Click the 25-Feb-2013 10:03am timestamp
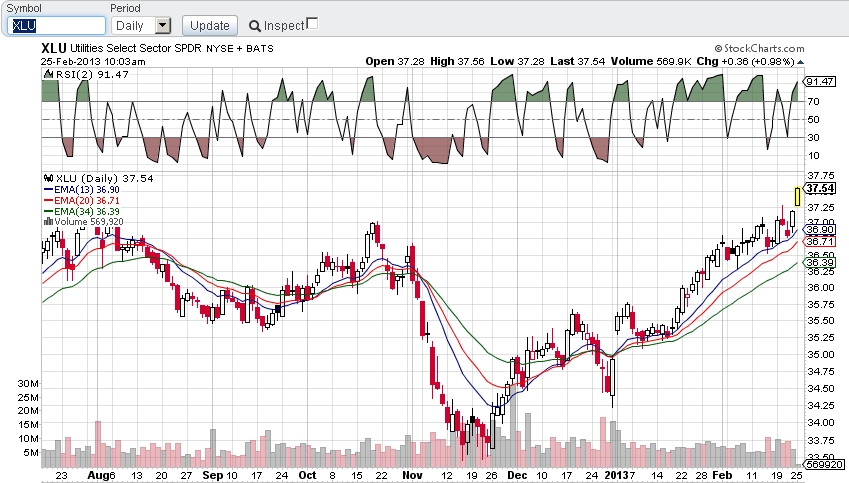The width and height of the screenshot is (849, 483). 93,62
